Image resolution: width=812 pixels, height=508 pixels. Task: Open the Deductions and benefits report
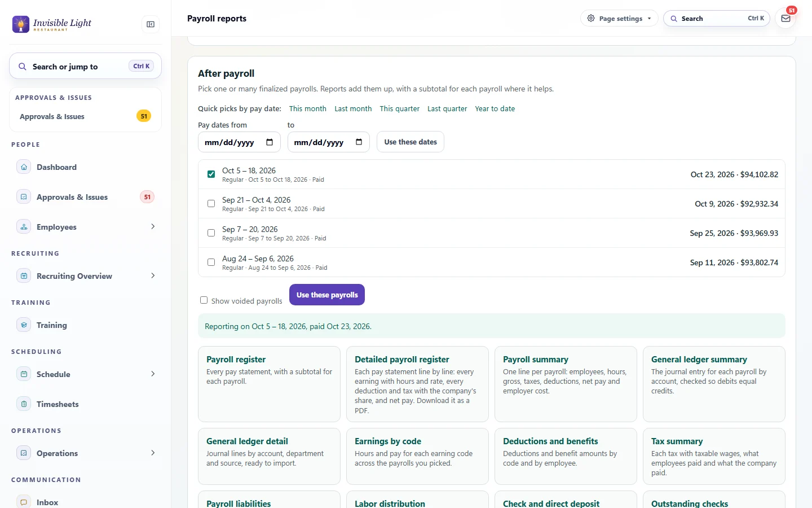pos(566,456)
